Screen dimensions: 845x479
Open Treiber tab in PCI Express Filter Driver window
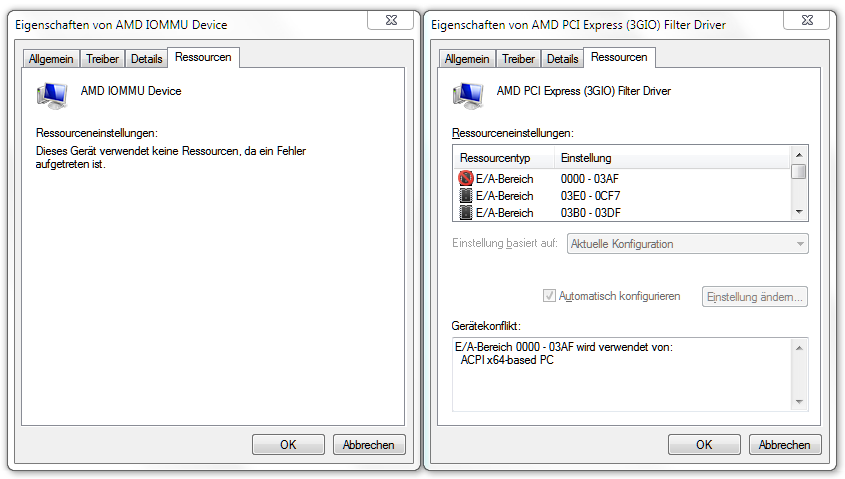click(518, 59)
